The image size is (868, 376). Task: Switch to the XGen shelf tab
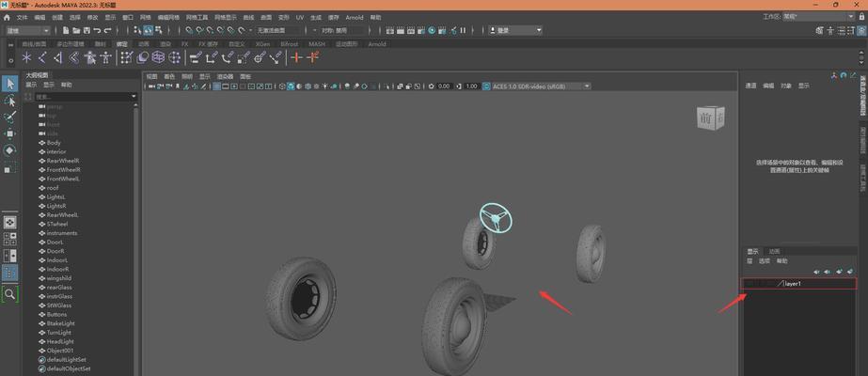click(263, 43)
